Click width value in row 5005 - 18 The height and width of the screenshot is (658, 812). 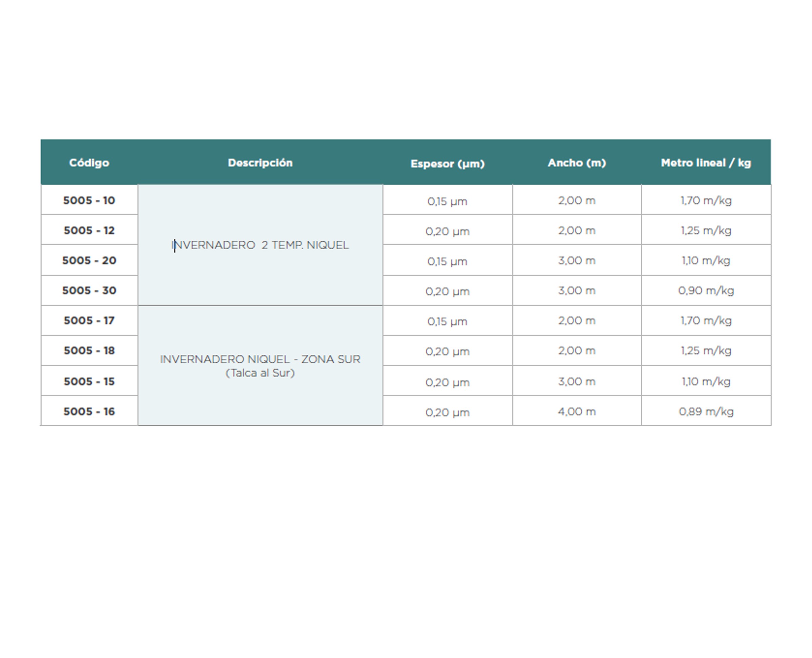(577, 350)
